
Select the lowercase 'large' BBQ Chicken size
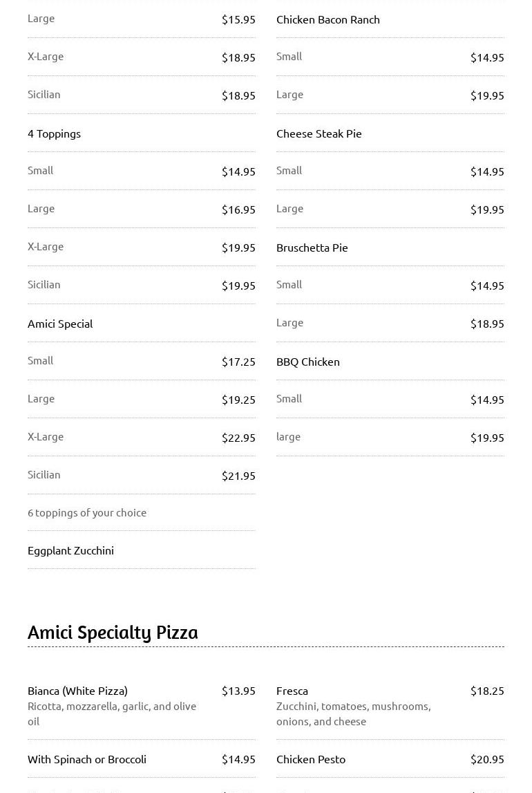[x=288, y=437]
